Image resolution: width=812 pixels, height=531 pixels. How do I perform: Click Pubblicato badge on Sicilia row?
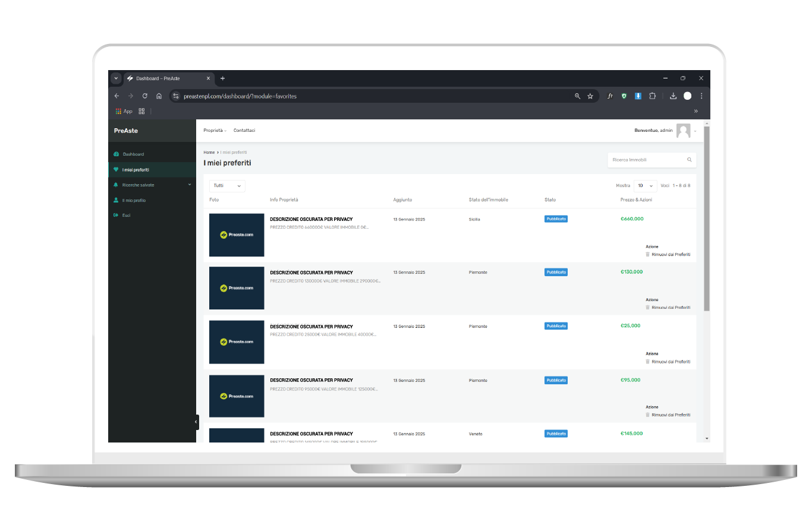(x=556, y=219)
